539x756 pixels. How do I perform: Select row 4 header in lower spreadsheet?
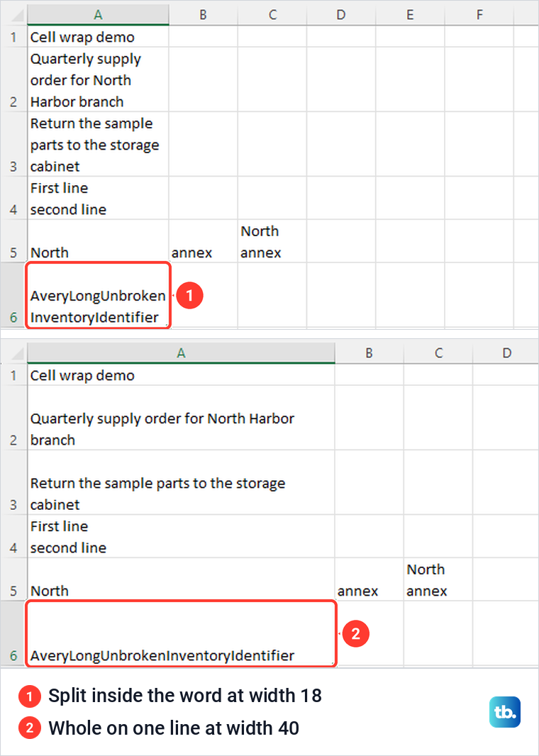point(13,536)
